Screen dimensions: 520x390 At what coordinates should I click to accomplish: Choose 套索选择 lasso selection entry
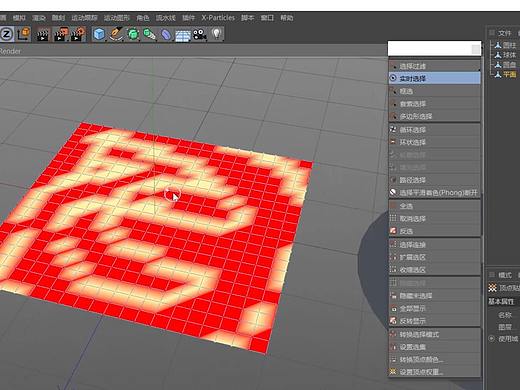[x=435, y=104]
